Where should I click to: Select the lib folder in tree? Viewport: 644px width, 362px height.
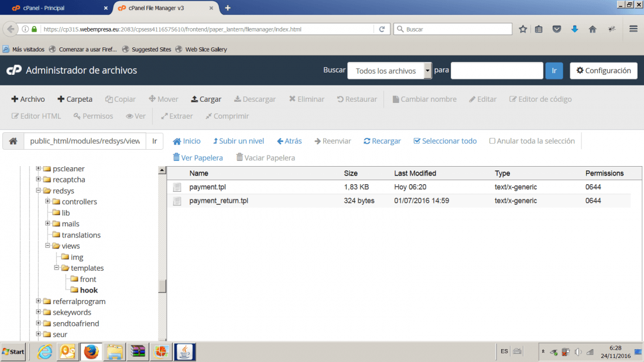pos(66,213)
